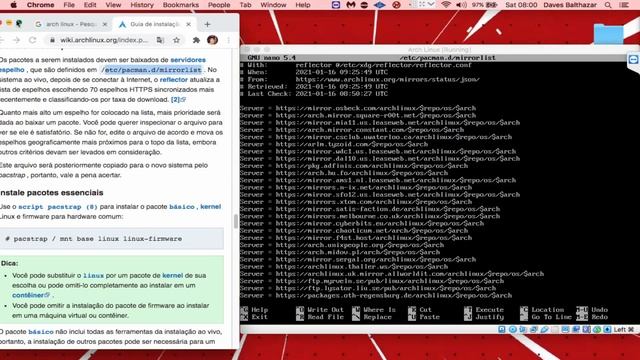Click VirtualBox recording status icon
This screenshot has height=360, width=640.
(x=576, y=329)
